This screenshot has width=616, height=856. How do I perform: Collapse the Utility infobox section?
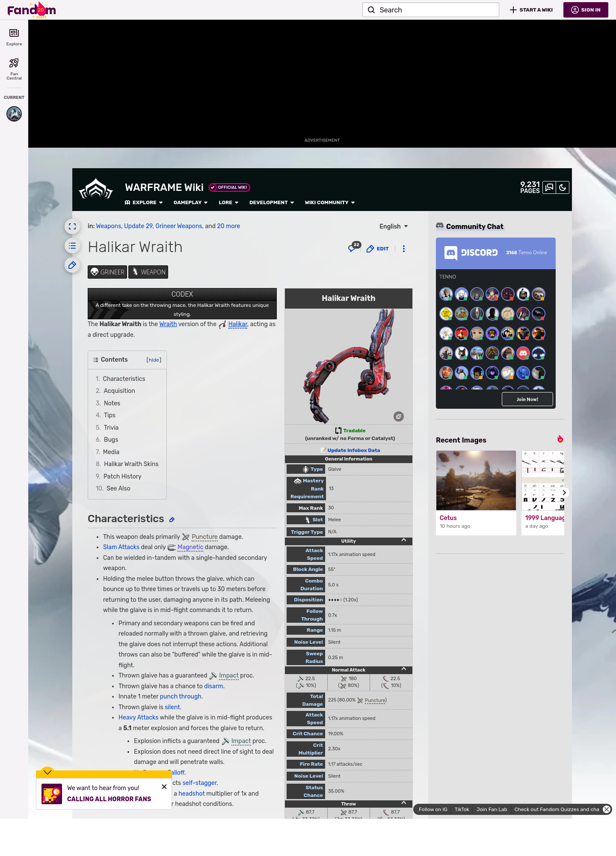click(x=404, y=540)
